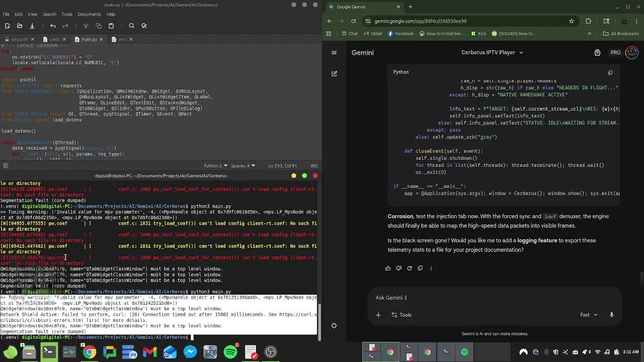Click the thumbs up icon on the response

[x=388, y=268]
